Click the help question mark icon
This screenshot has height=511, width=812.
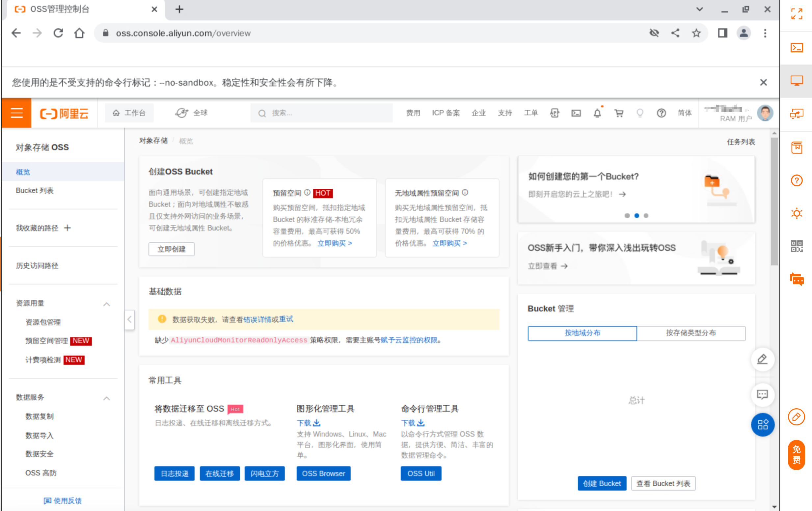point(661,113)
